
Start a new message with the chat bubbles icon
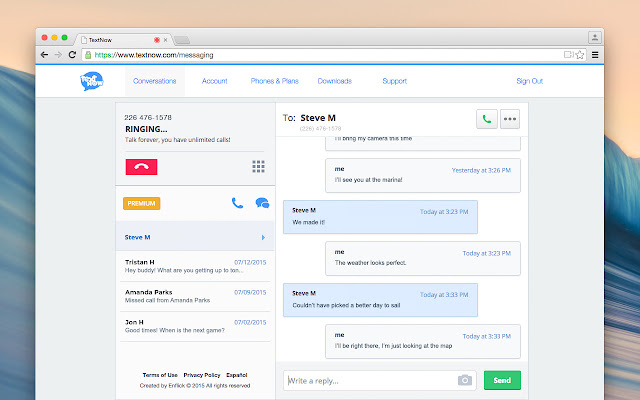tap(262, 203)
